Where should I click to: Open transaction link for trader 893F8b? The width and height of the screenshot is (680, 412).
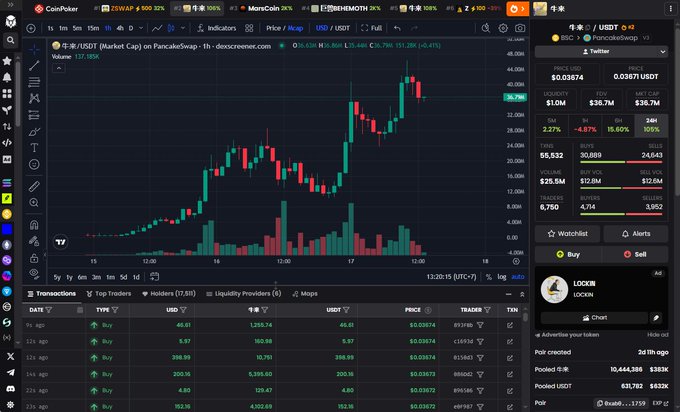point(510,325)
